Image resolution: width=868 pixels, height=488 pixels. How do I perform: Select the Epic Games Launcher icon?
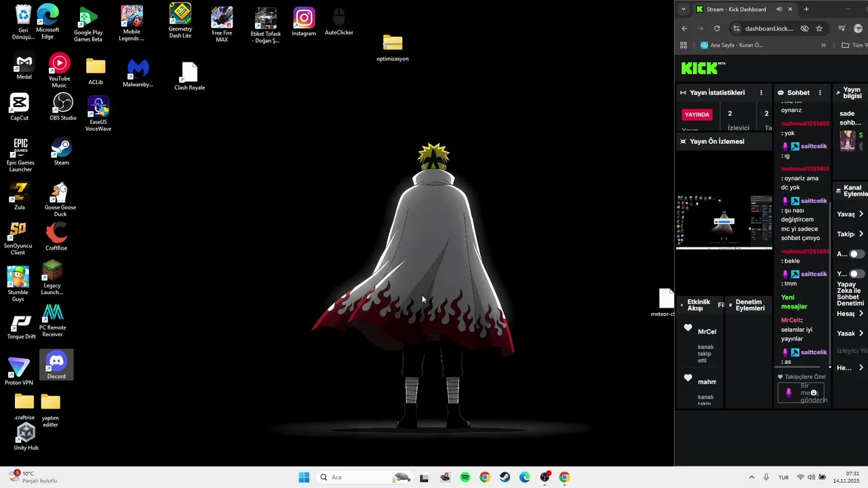20,155
